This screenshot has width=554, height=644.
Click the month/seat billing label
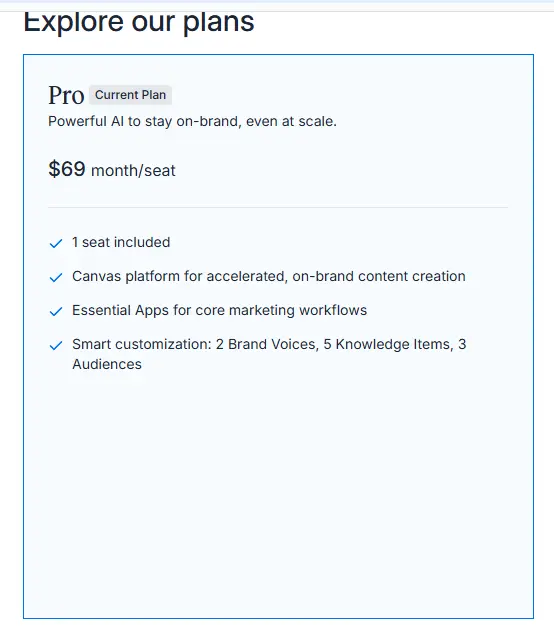click(133, 170)
